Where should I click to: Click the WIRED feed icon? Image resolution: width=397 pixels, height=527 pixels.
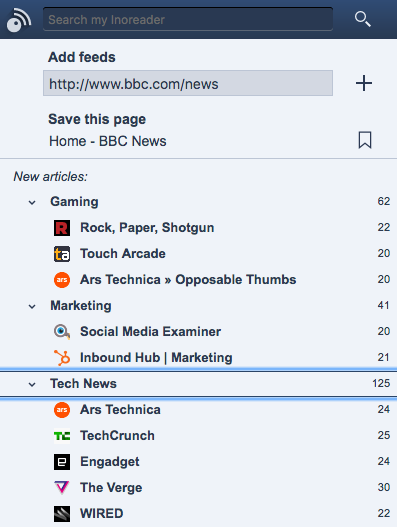tap(62, 514)
